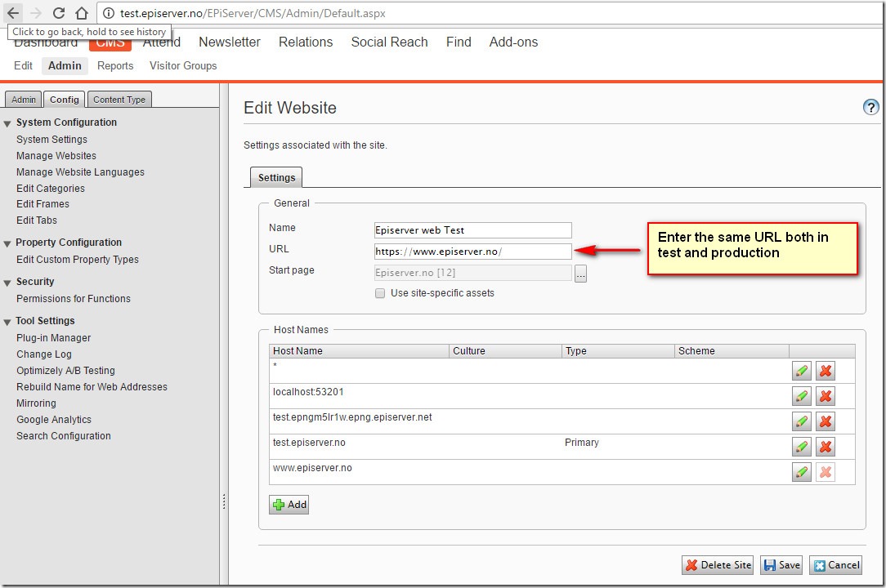Edit the wildcard * host name row
This screenshot has height=588, width=886.
(x=801, y=371)
